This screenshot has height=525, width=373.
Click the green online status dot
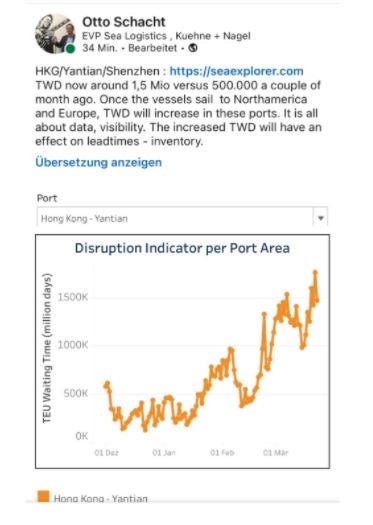click(70, 49)
